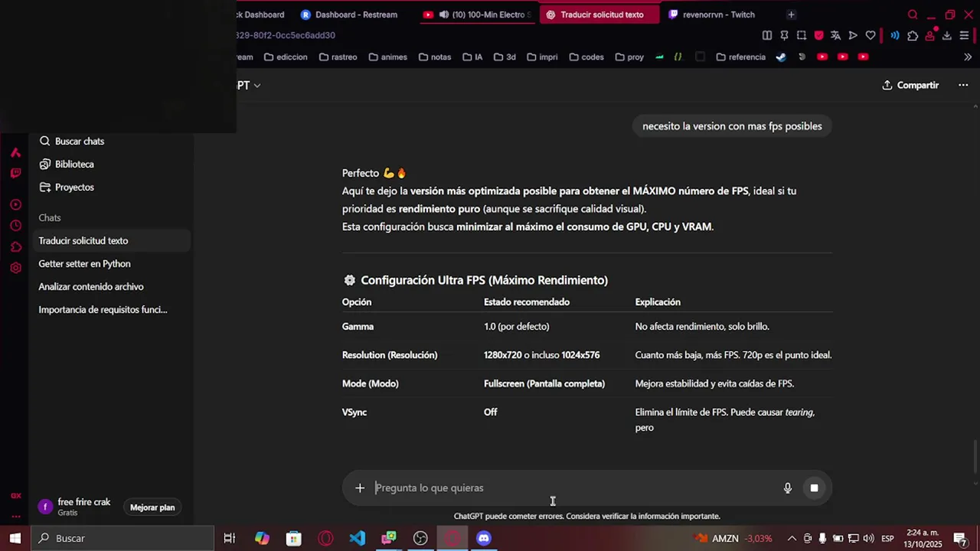Open the browser profile icon with notification

pyautogui.click(x=930, y=35)
